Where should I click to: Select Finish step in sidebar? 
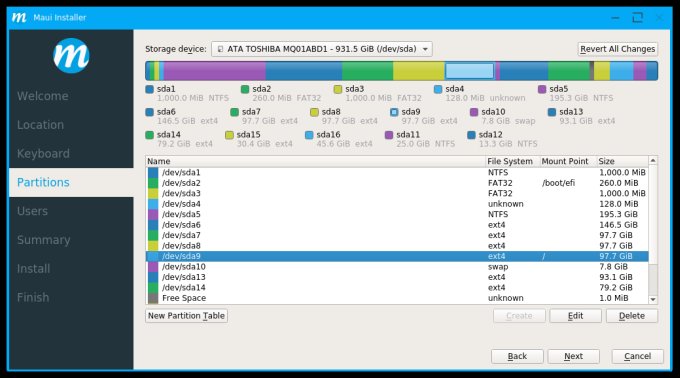33,297
